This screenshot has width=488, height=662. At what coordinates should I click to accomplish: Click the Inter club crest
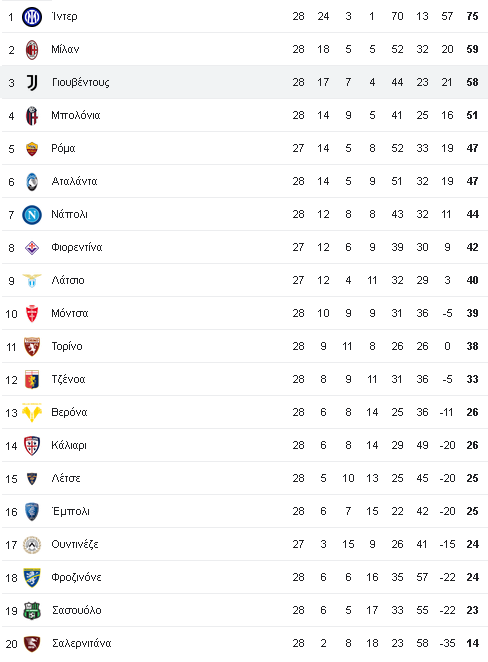coord(32,17)
